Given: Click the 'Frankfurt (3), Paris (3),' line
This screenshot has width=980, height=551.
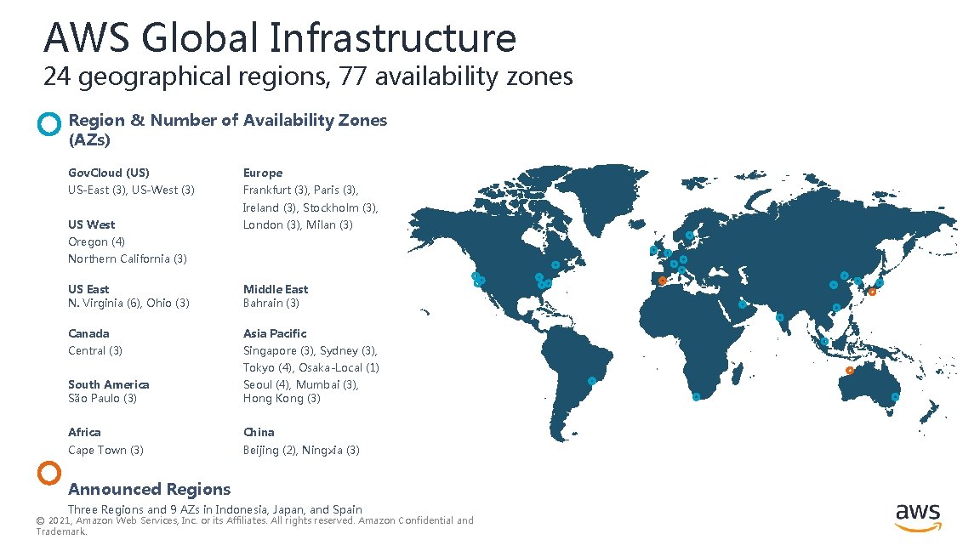Looking at the screenshot, I should pyautogui.click(x=300, y=190).
